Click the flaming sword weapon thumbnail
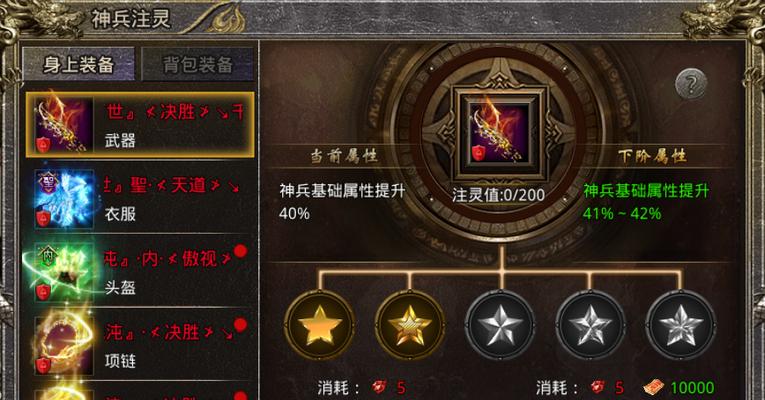765x400 pixels. point(64,124)
